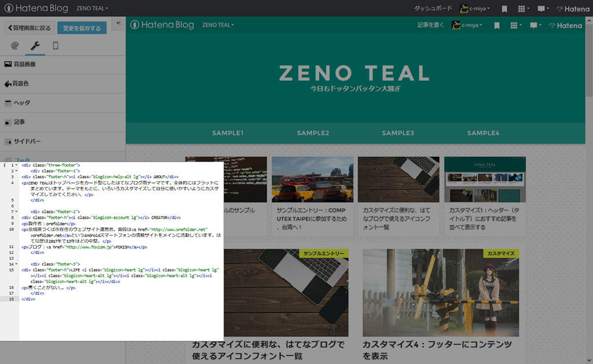Click 記事を書く in preview header
593x364 pixels.
(x=430, y=25)
